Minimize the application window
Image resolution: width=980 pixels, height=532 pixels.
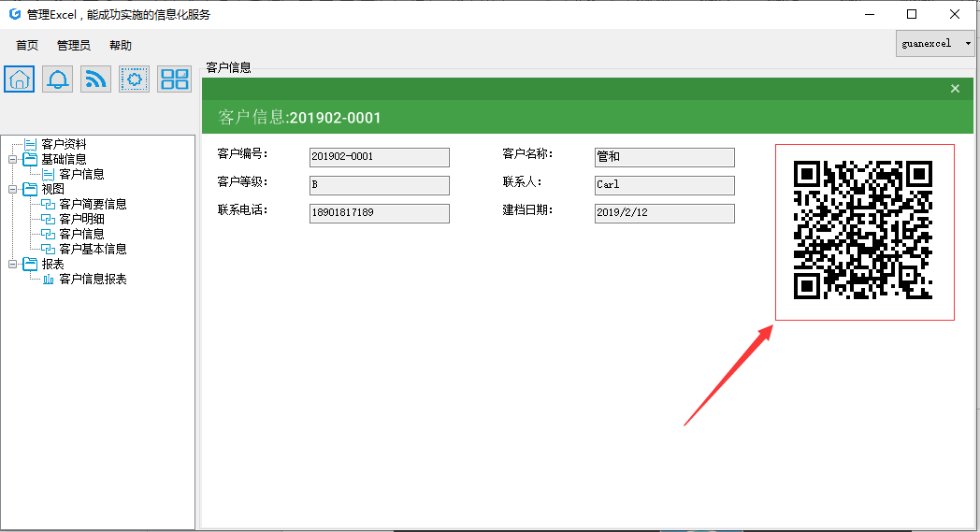click(x=870, y=14)
